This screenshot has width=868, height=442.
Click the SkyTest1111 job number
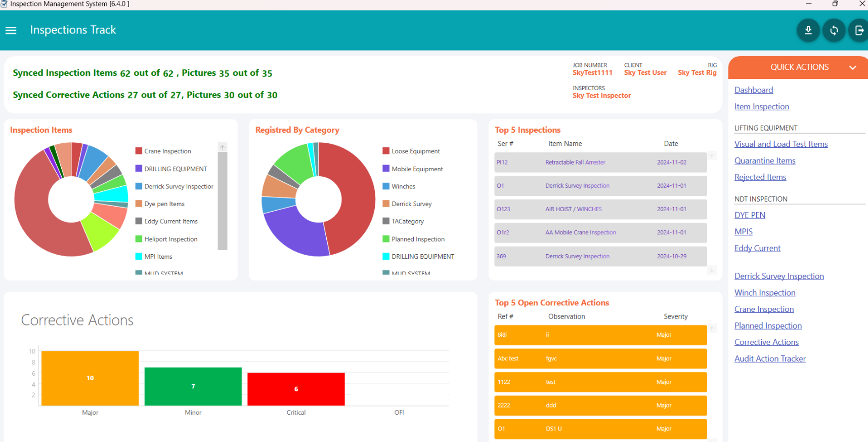(x=592, y=73)
